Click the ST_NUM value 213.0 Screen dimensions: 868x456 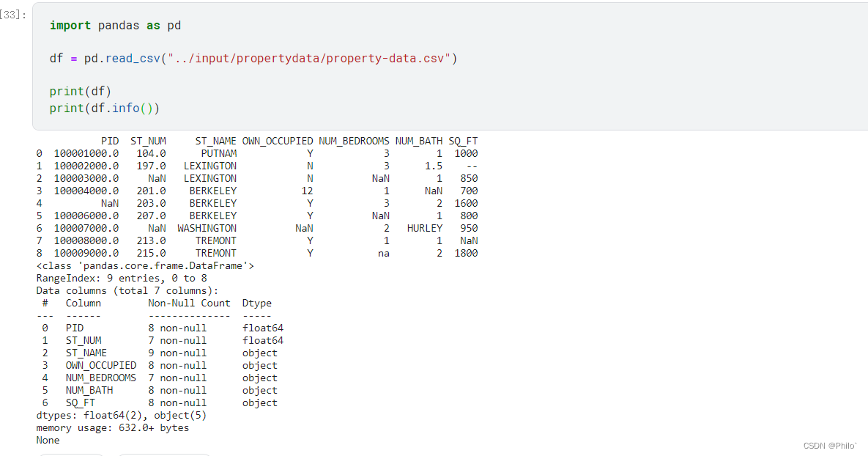click(x=151, y=241)
